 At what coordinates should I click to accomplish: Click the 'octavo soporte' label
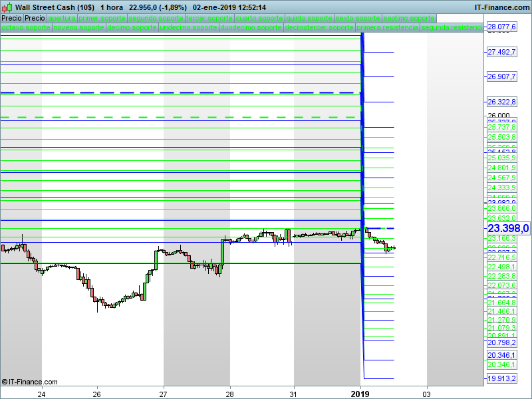[x=26, y=27]
